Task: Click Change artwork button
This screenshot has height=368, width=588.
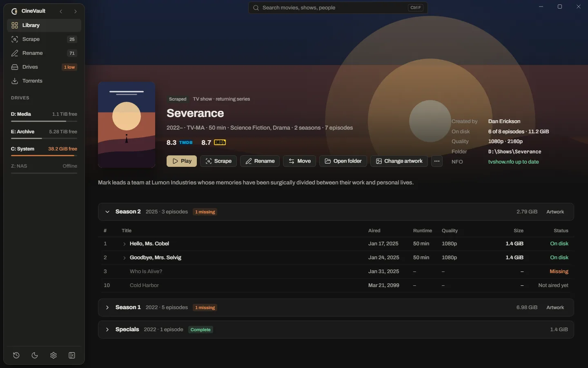Action: (399, 161)
